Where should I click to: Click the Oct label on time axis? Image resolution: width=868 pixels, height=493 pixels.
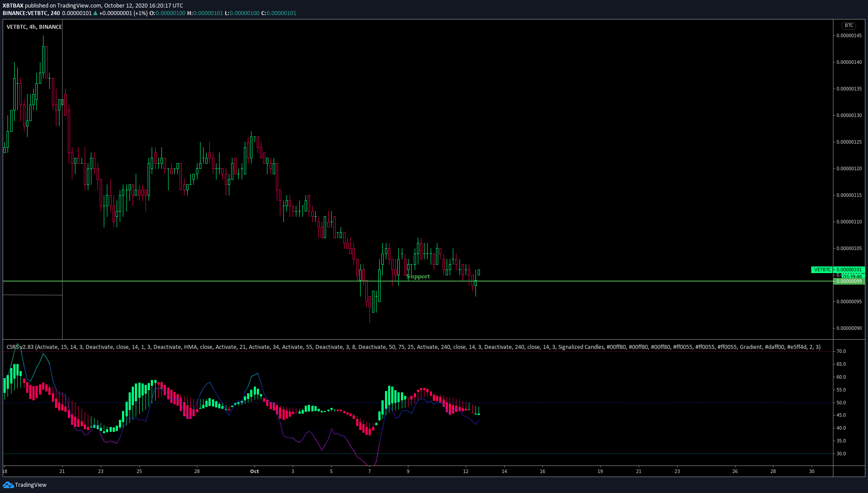[x=255, y=471]
